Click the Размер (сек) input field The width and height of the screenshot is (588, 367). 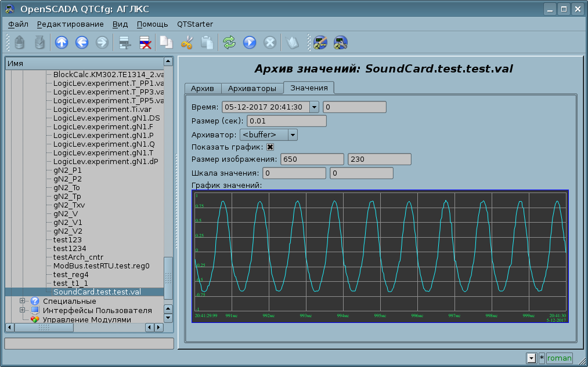pyautogui.click(x=287, y=121)
